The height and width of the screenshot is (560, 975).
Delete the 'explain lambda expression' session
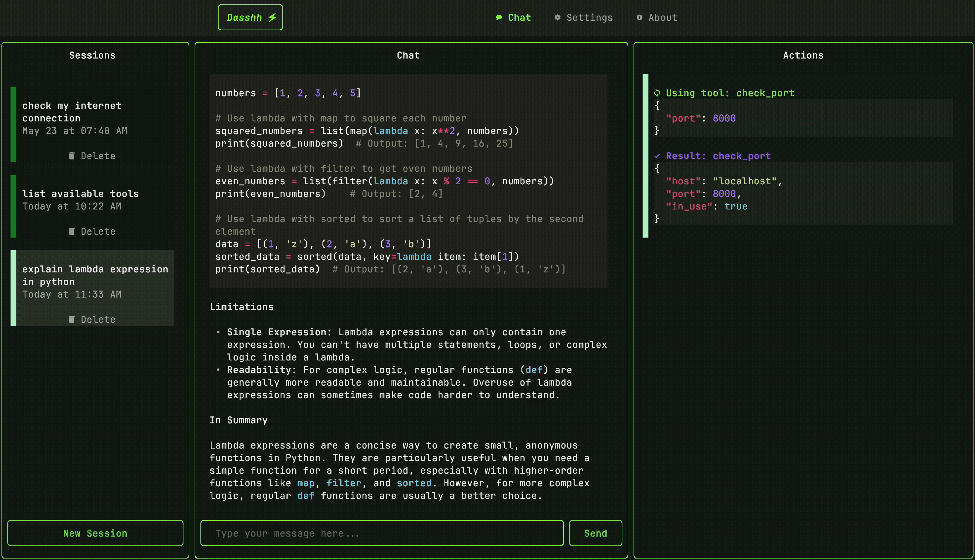92,319
